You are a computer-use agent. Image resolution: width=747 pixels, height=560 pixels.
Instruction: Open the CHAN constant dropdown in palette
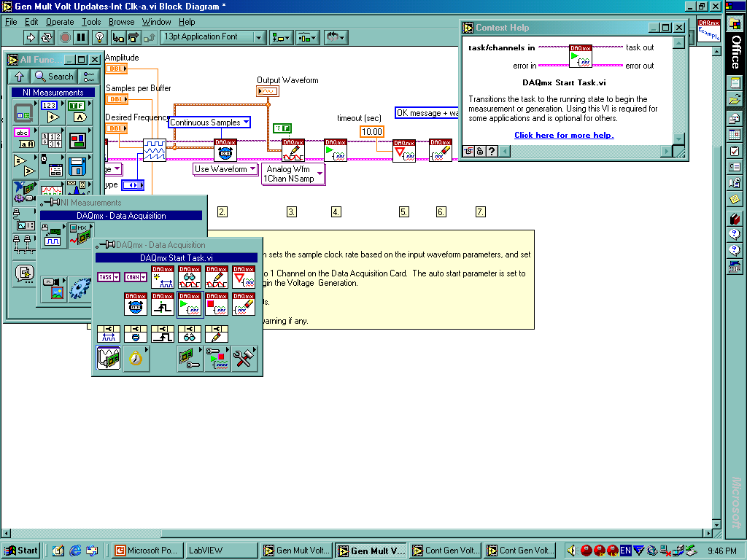[x=136, y=277]
